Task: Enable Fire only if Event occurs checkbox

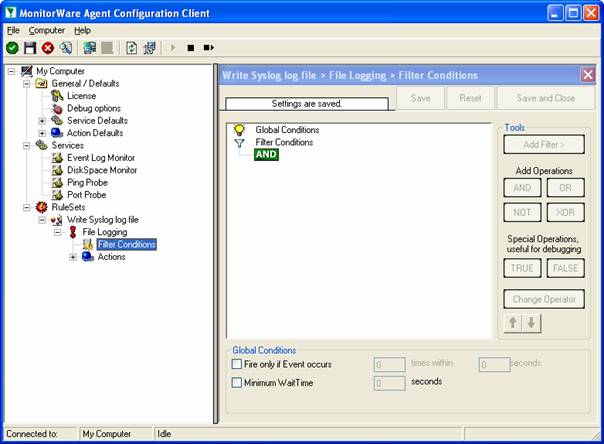Action: [237, 364]
